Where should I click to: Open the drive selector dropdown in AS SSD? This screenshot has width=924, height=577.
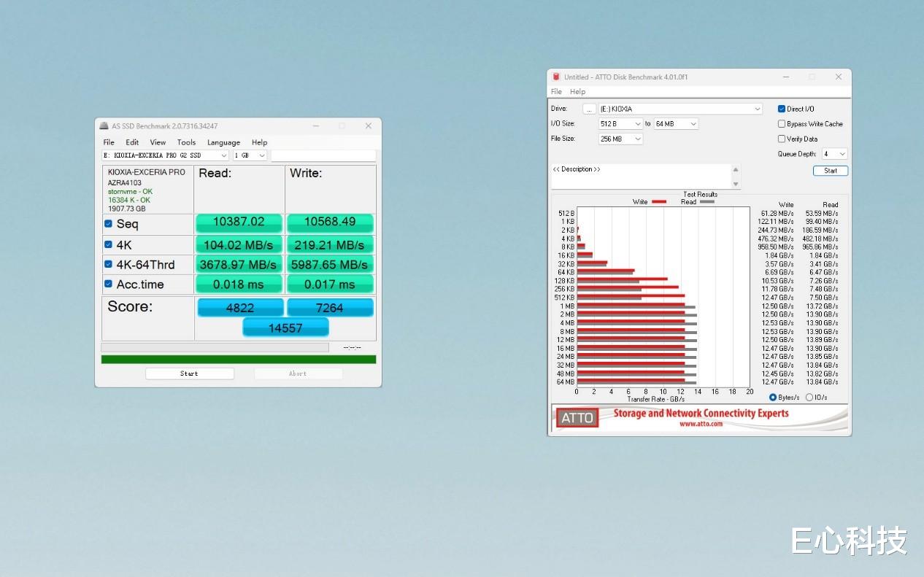pyautogui.click(x=166, y=155)
